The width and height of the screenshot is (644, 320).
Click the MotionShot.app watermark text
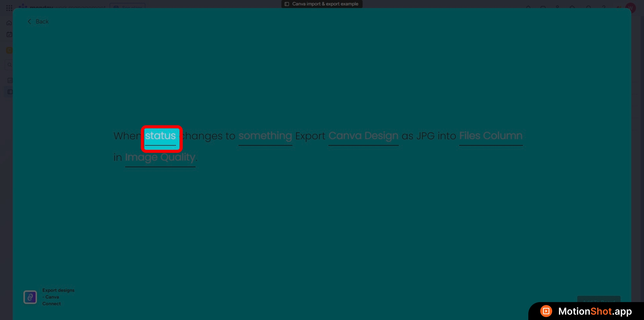595,311
